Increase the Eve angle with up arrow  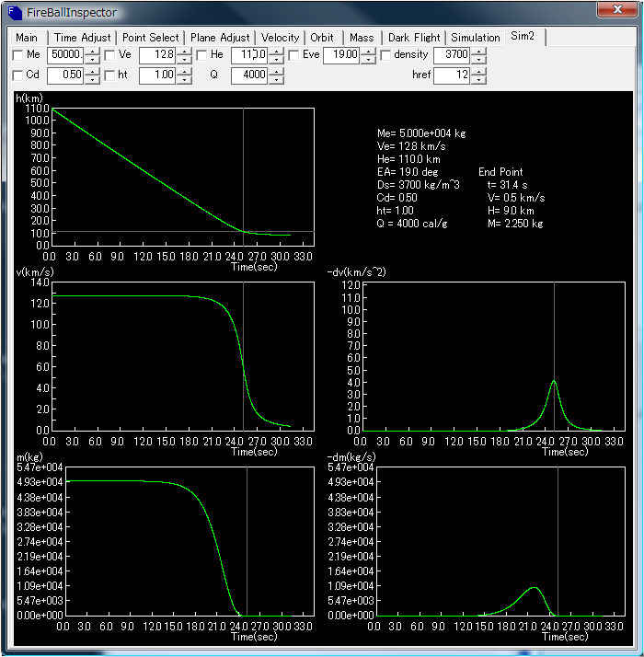point(368,52)
